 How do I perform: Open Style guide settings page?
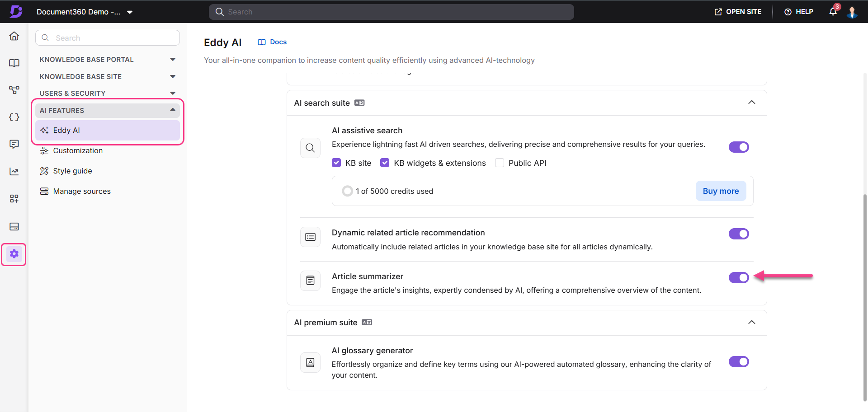tap(108, 171)
